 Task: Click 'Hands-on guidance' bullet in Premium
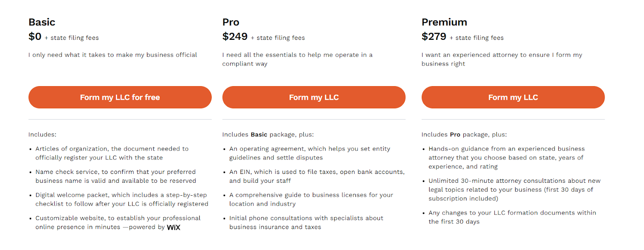pyautogui.click(x=507, y=157)
